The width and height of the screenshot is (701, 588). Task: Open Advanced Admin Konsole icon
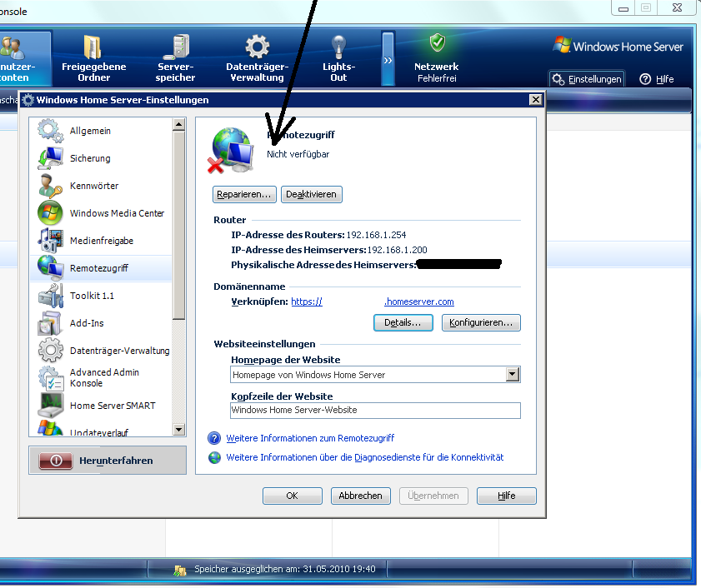pos(50,378)
